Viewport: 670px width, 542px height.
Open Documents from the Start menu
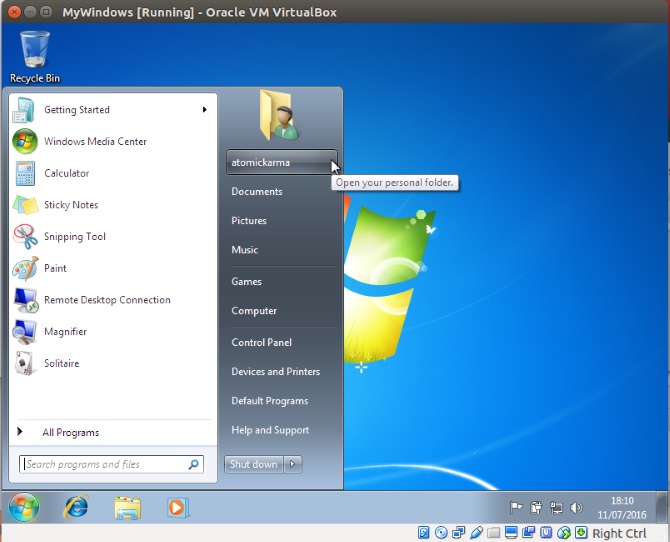[257, 191]
